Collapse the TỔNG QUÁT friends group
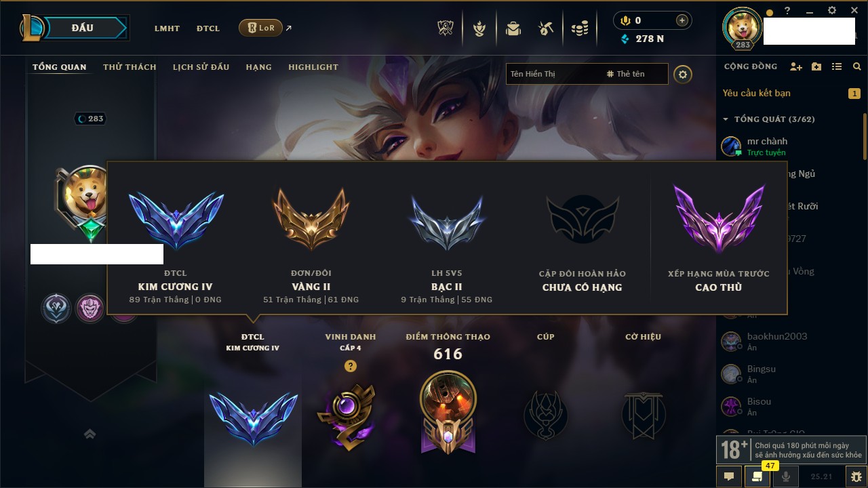This screenshot has width=868, height=488. click(726, 119)
